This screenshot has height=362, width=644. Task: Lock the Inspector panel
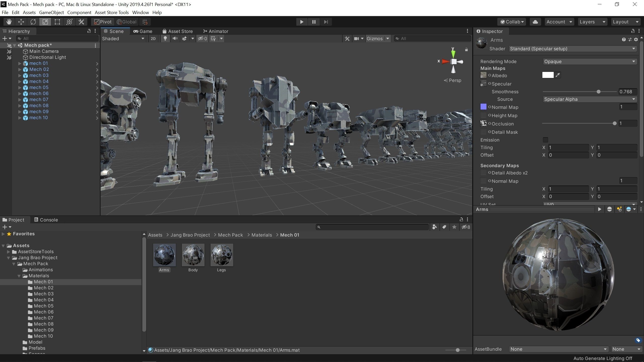pos(633,31)
